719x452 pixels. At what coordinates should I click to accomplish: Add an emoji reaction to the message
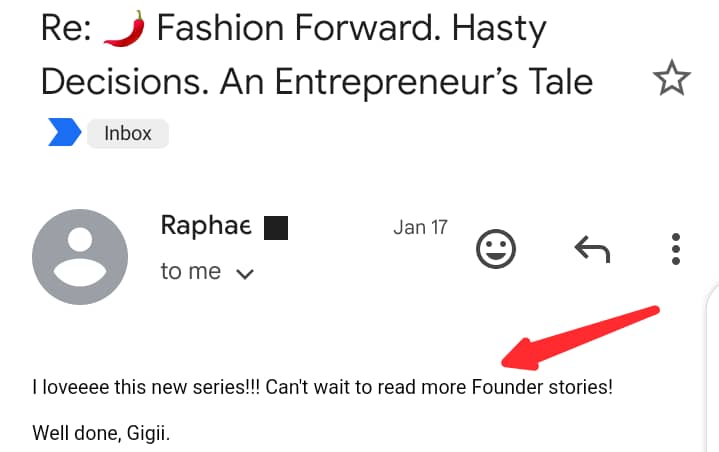coord(496,249)
